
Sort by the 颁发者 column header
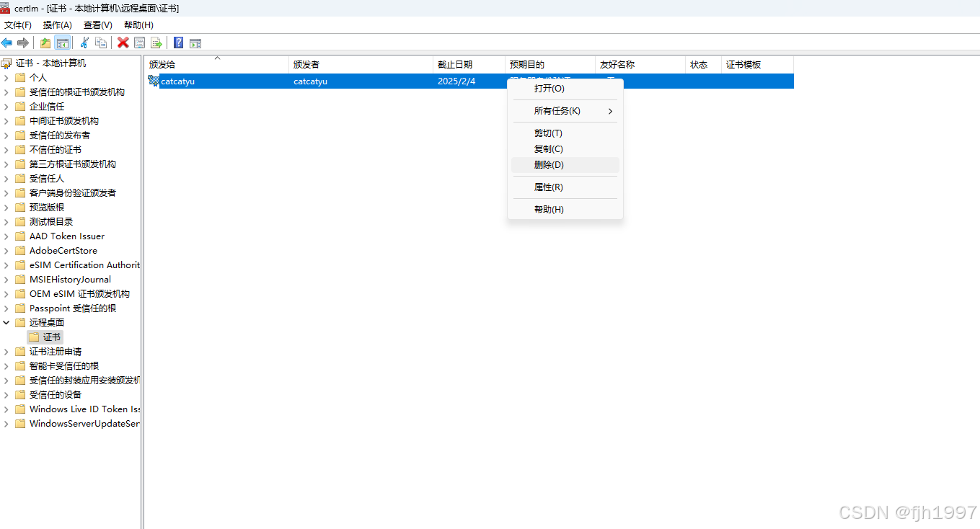point(361,65)
